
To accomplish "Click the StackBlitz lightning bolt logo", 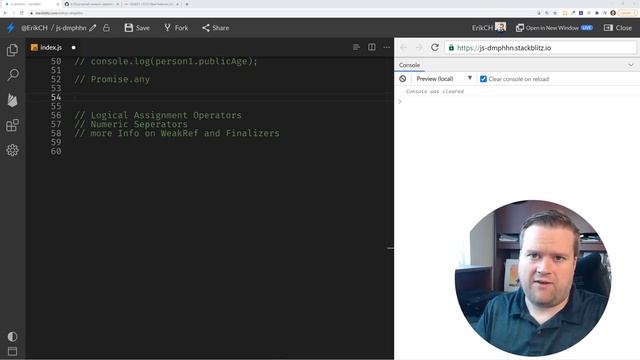I will 11,28.
